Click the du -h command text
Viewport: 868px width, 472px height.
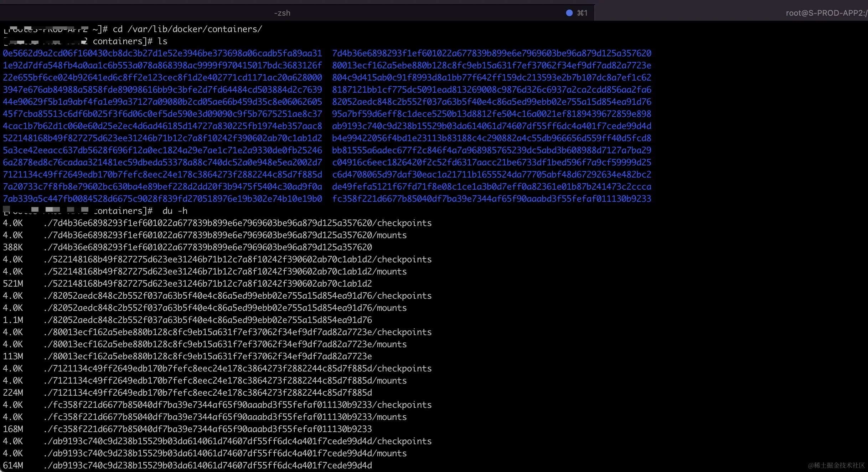click(175, 211)
